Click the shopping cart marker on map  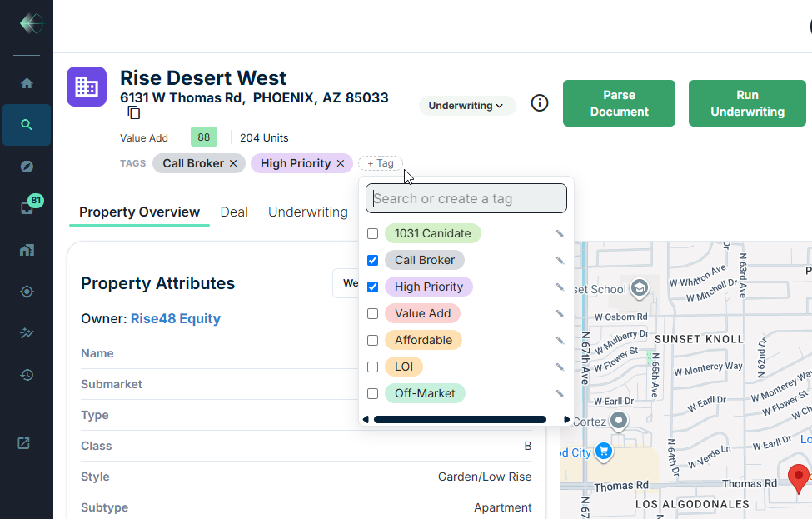coord(604,452)
